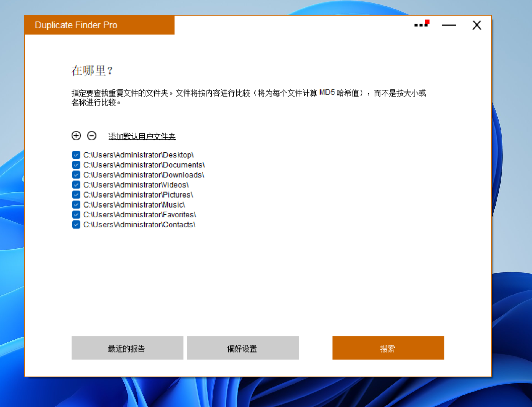
Task: Disable the Music folder checkbox
Action: click(76, 204)
